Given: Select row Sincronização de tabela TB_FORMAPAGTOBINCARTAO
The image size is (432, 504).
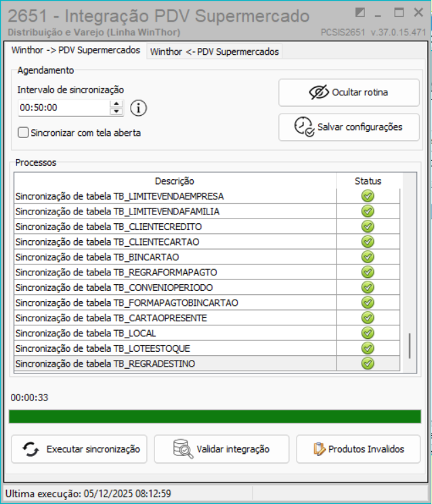Looking at the screenshot, I should click(207, 302).
